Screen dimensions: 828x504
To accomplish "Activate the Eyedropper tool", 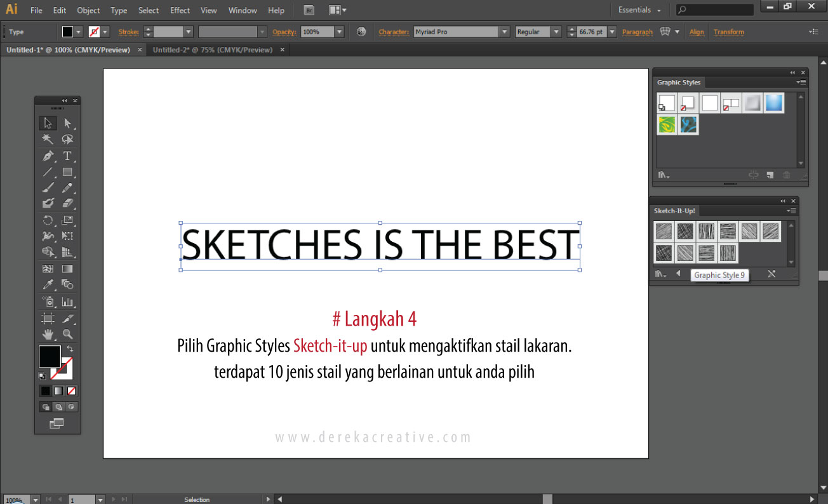I will tap(48, 285).
